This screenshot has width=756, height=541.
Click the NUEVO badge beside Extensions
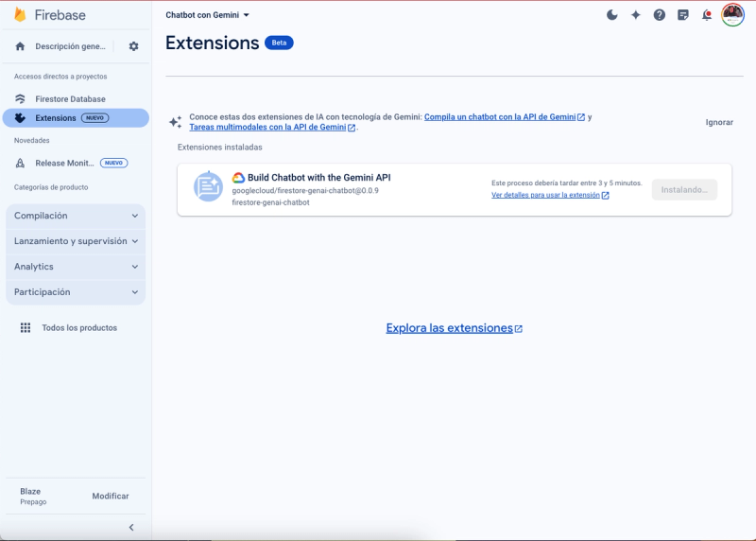click(95, 118)
